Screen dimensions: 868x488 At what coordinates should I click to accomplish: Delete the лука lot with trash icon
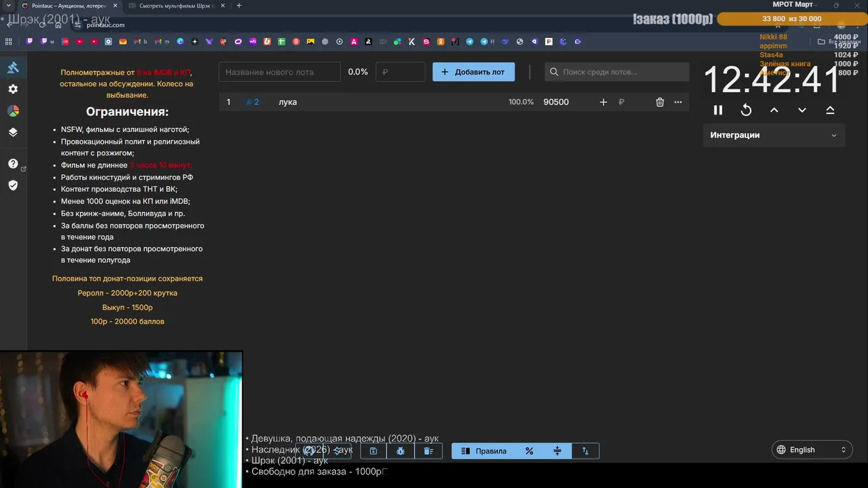click(x=660, y=102)
